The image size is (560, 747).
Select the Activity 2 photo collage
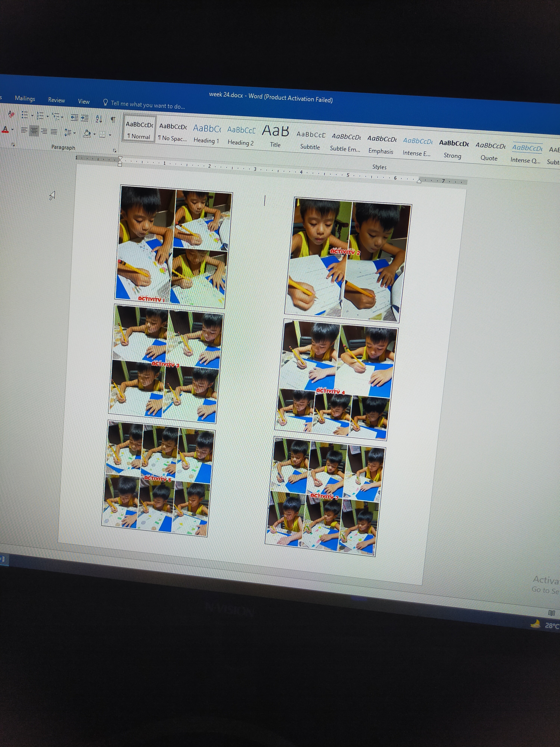pyautogui.click(x=348, y=260)
